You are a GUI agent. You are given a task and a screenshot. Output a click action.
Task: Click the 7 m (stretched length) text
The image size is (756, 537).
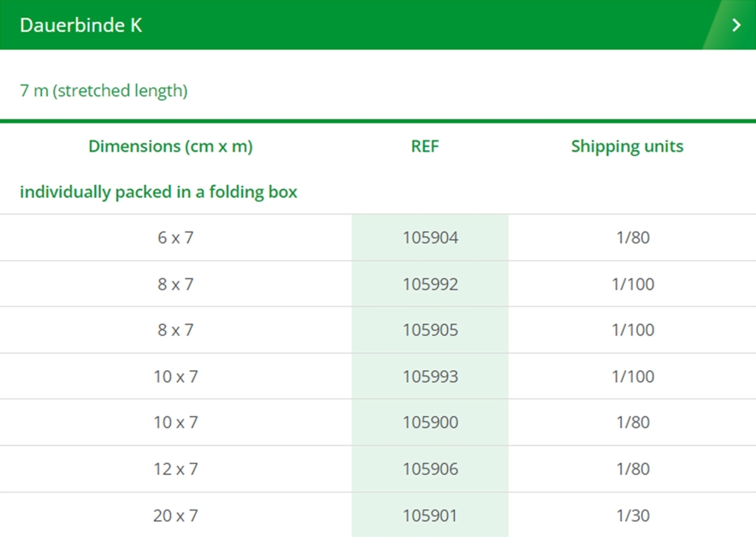coord(103,91)
